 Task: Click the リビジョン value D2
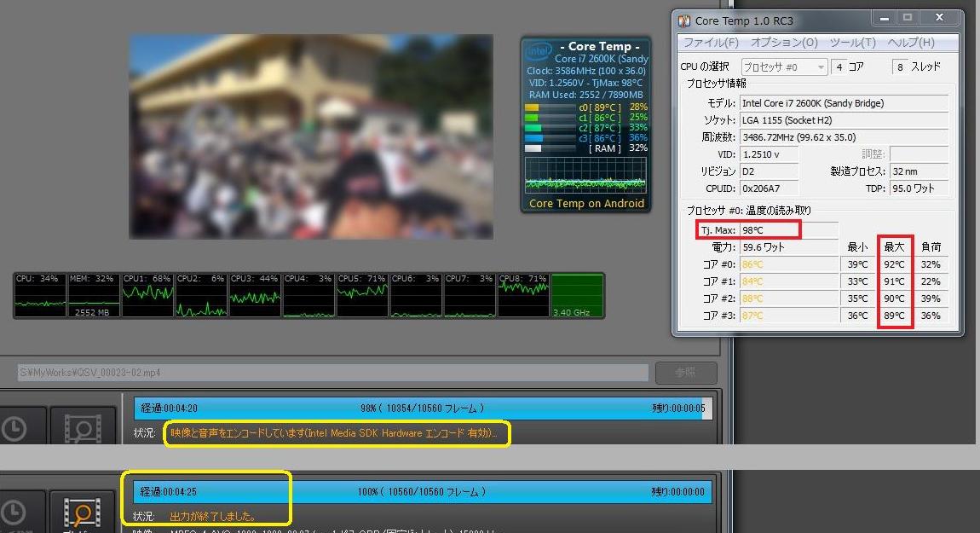point(769,171)
